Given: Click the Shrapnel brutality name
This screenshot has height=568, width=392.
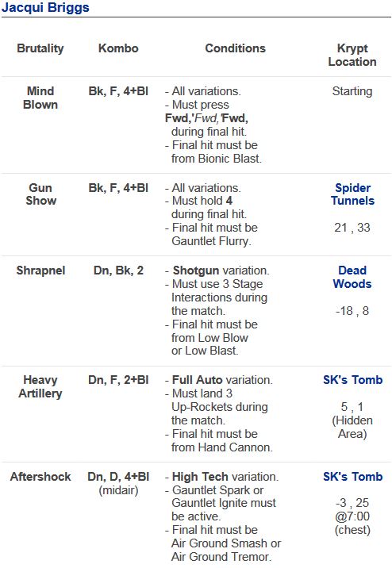Looking at the screenshot, I should (x=40, y=271).
